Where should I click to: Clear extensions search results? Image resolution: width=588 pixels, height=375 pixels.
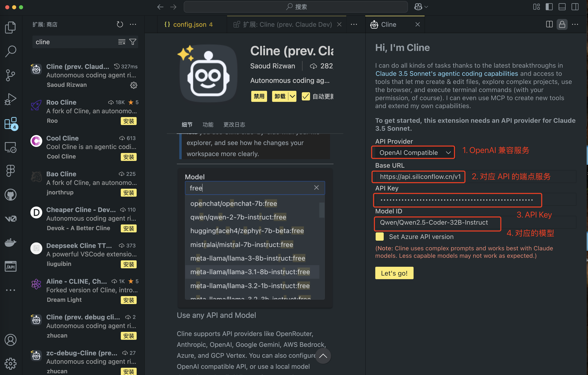(122, 42)
